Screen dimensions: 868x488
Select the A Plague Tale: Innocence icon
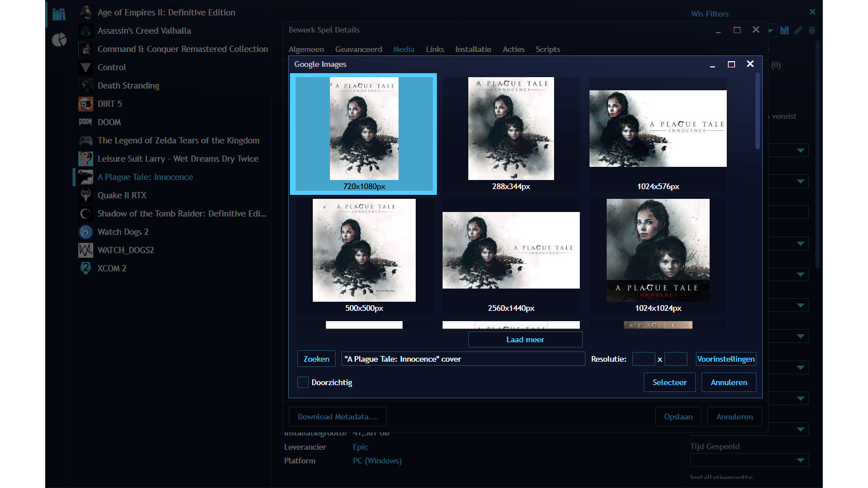point(86,177)
